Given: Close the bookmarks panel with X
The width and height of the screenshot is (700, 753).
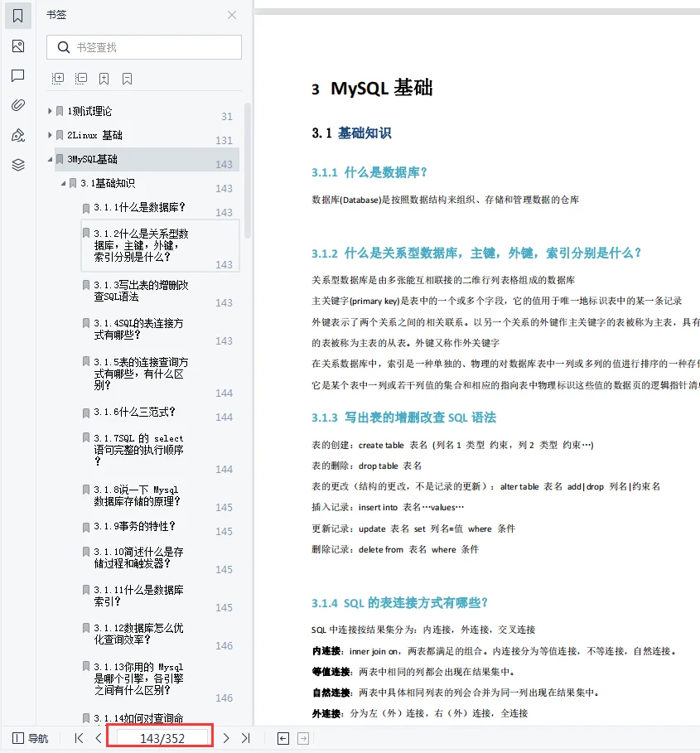Looking at the screenshot, I should [x=231, y=15].
